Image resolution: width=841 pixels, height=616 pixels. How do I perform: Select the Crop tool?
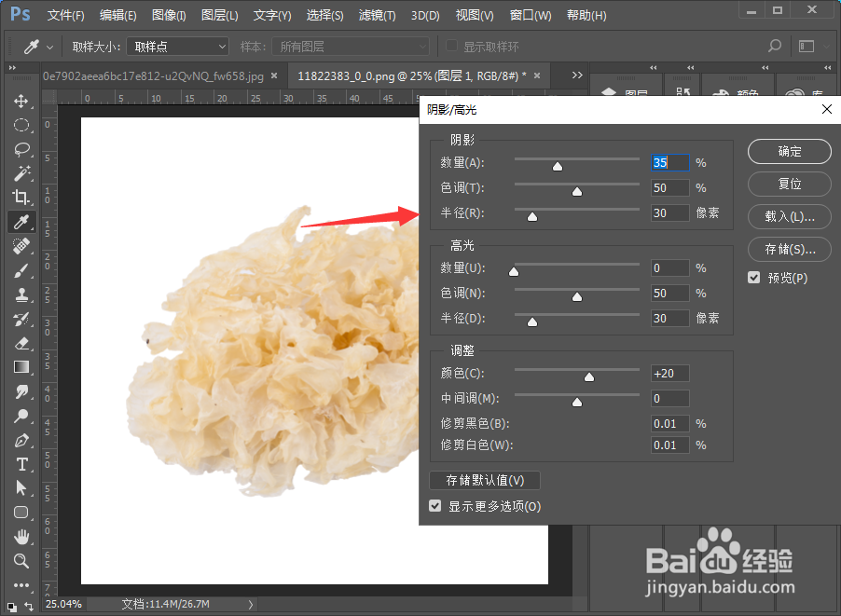click(21, 198)
